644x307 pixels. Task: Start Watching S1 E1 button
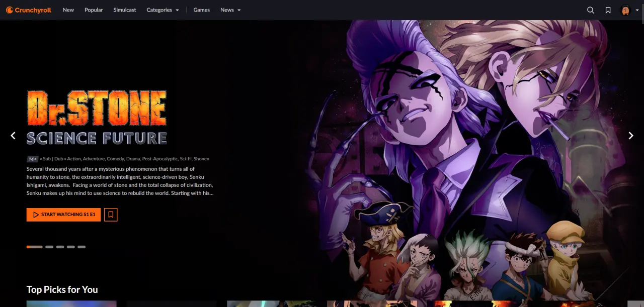click(x=63, y=215)
